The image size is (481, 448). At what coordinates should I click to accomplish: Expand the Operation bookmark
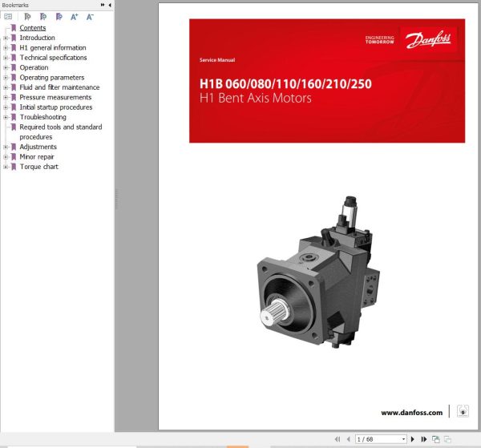coord(6,67)
